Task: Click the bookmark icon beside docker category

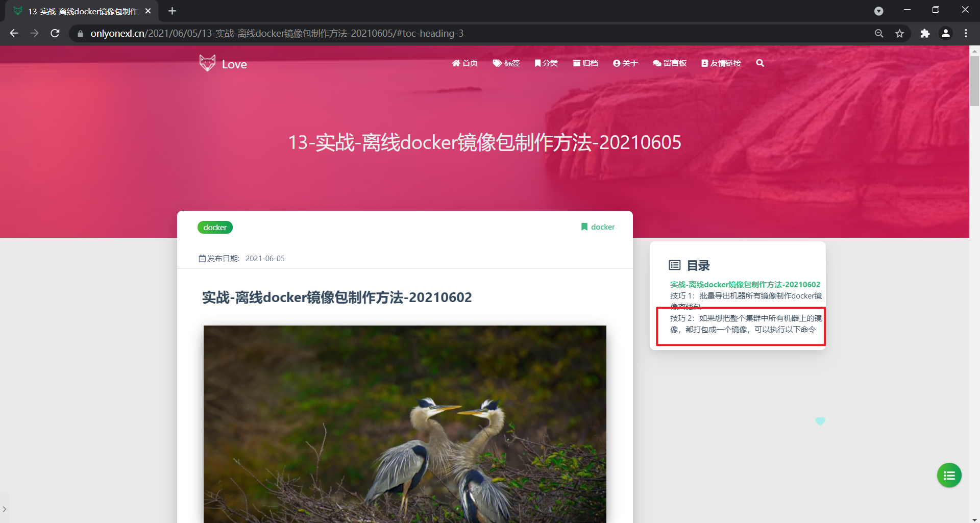Action: coord(584,227)
